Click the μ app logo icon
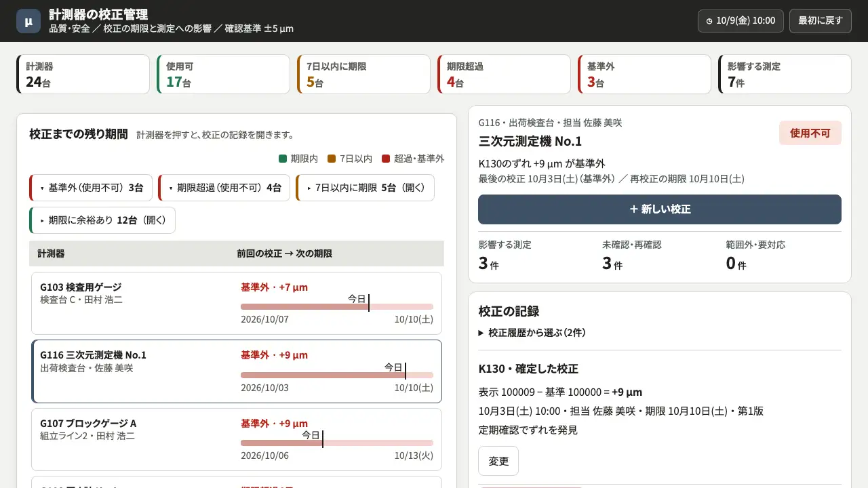This screenshot has width=868, height=488. point(28,21)
